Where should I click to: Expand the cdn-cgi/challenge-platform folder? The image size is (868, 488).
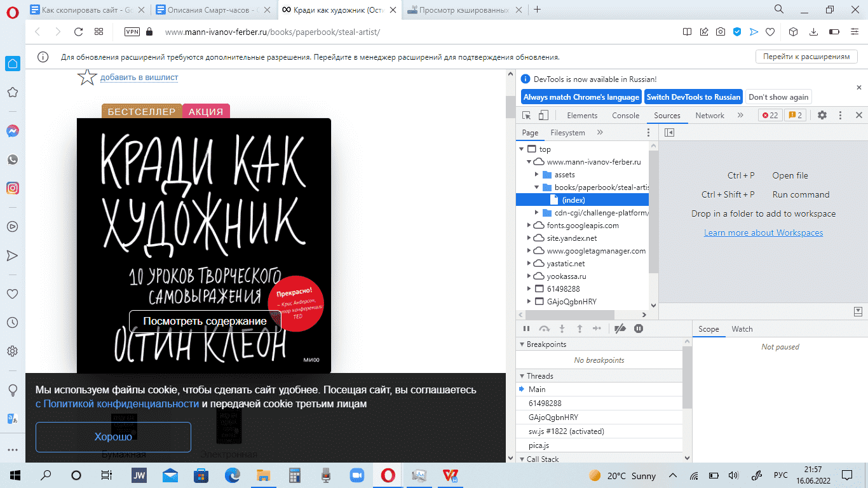click(537, 213)
